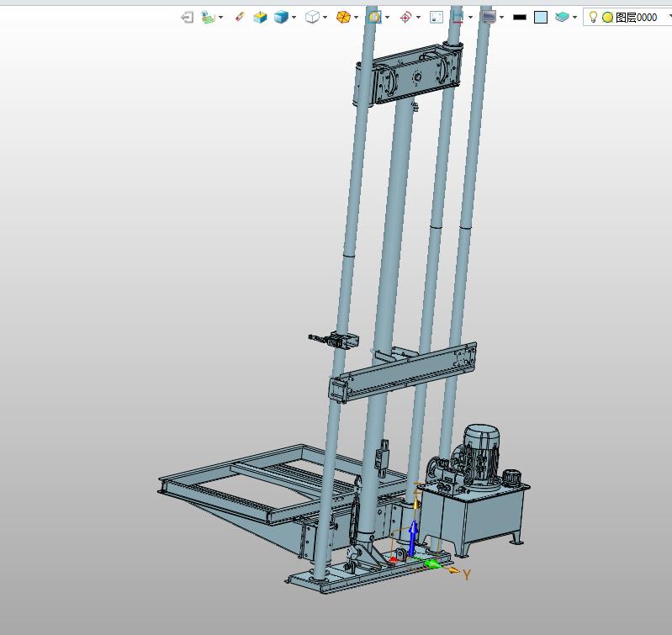Click the dotted square selection icon
Screen dimensions: 672x635
tap(436, 17)
